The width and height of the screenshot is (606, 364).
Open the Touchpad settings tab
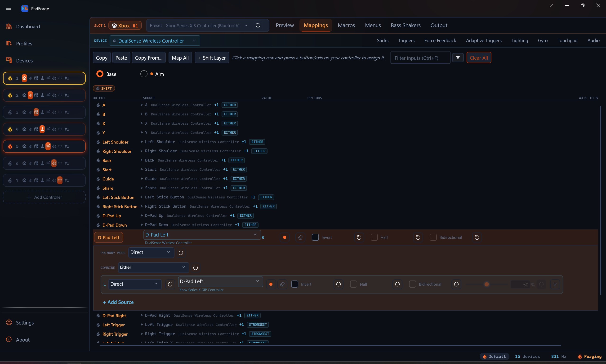[x=567, y=40]
